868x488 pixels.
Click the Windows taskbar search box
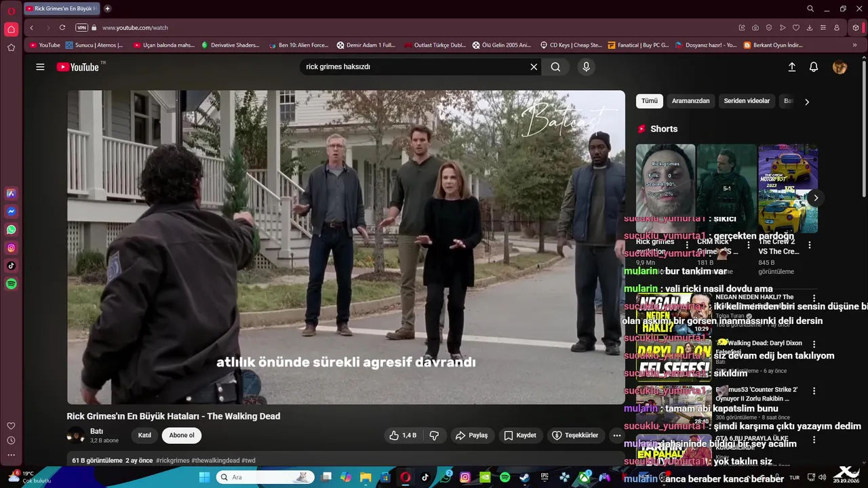point(265,477)
